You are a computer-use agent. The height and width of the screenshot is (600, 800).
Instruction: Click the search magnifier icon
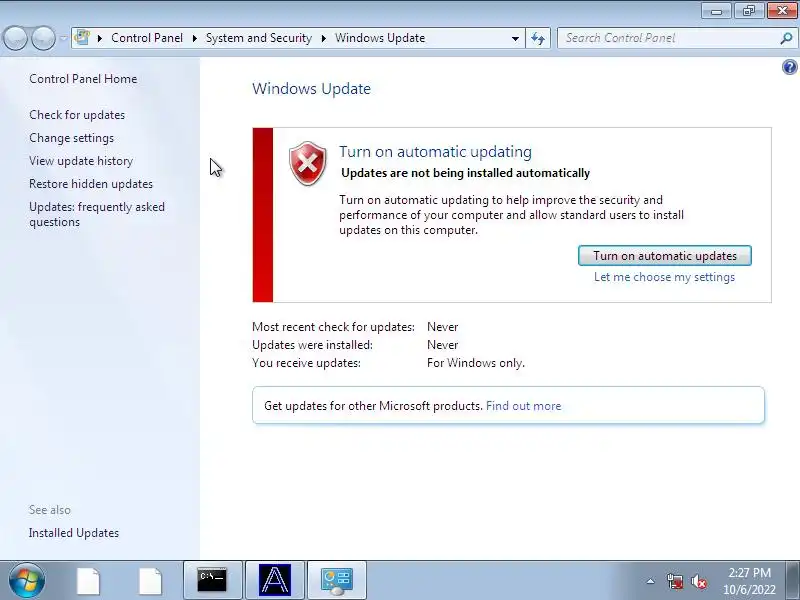786,38
